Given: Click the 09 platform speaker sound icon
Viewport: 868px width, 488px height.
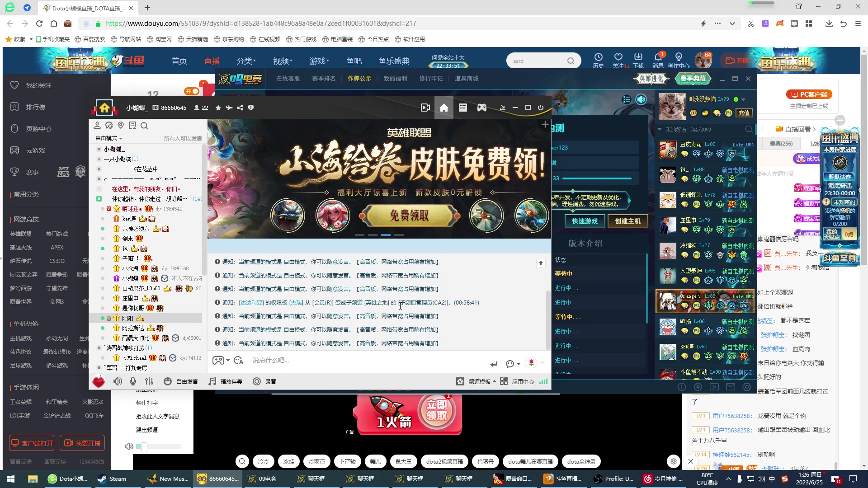Looking at the screenshot, I should click(641, 99).
